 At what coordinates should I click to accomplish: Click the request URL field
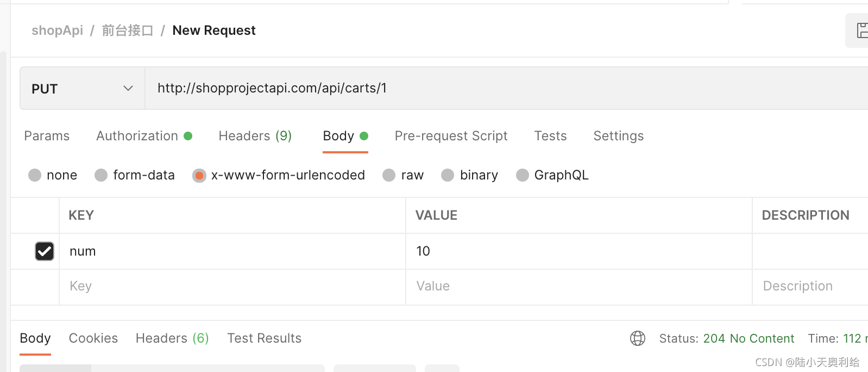[x=489, y=88]
